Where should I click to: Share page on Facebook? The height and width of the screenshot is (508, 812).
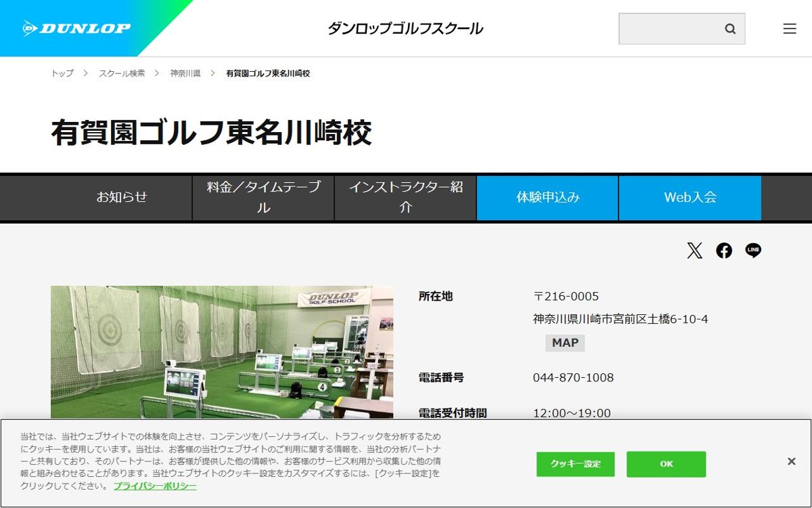(724, 251)
